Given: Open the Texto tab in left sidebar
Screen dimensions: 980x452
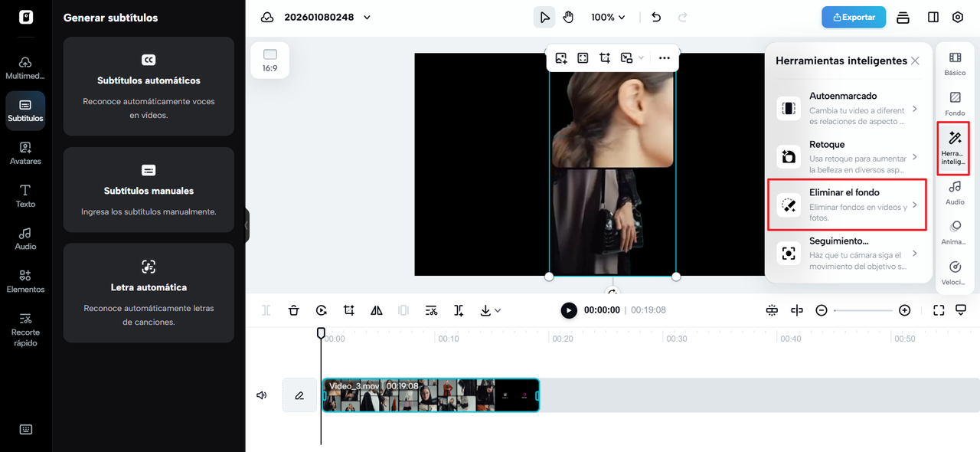Looking at the screenshot, I should [x=25, y=195].
